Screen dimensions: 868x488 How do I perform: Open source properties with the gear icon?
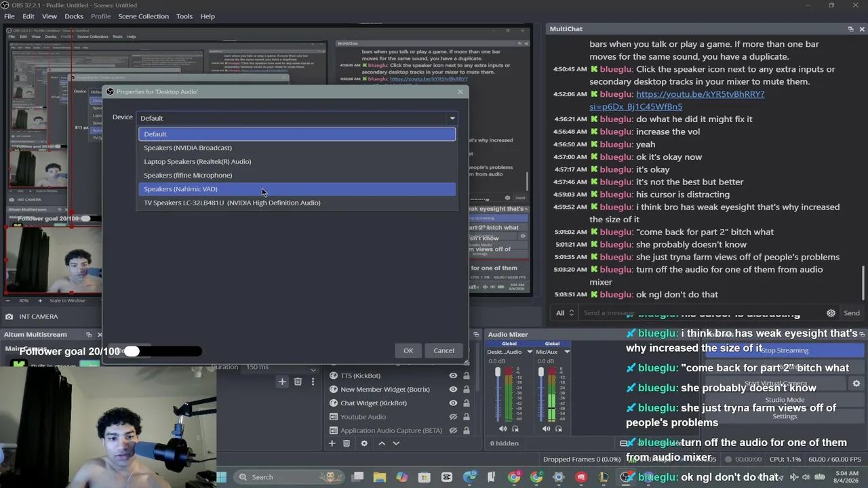click(x=364, y=443)
